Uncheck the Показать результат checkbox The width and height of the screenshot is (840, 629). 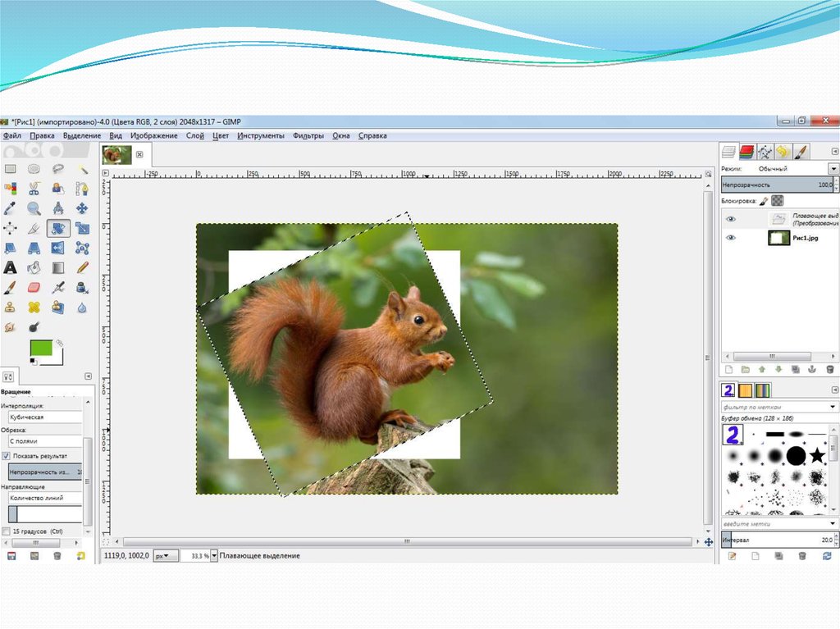[7, 455]
